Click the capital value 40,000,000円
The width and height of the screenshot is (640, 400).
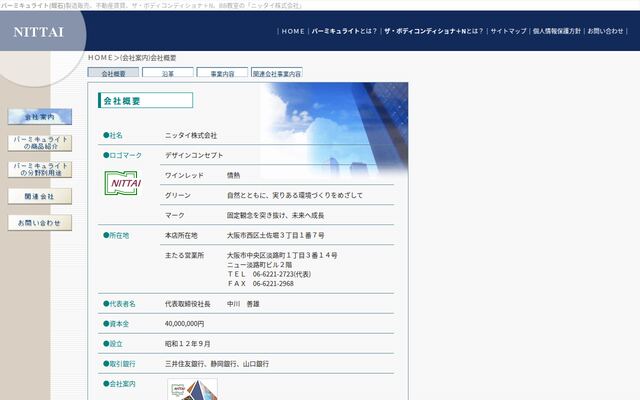click(x=184, y=324)
